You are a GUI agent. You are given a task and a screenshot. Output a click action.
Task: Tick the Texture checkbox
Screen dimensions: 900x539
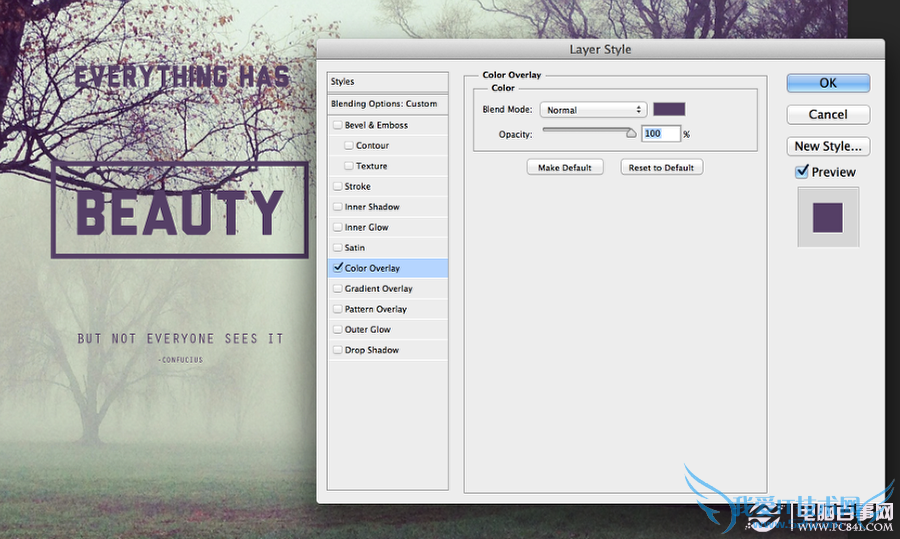(348, 166)
